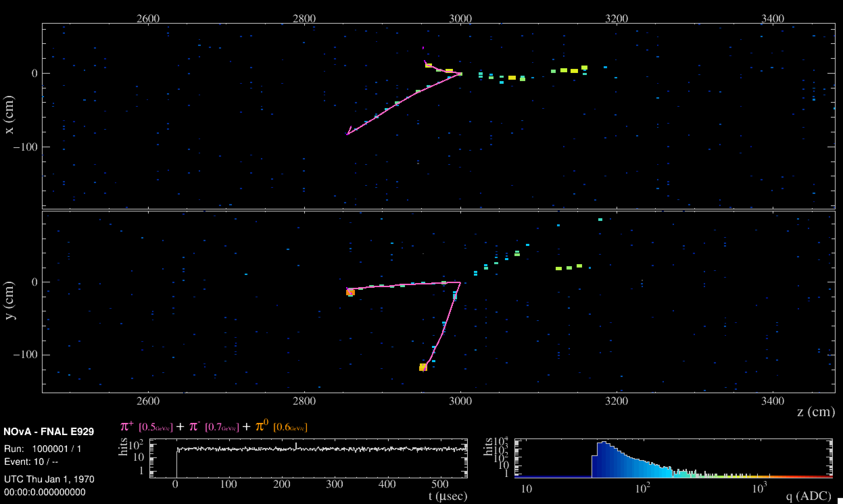Click the z (cm) axis label
The height and width of the screenshot is (504, 843).
[x=816, y=412]
